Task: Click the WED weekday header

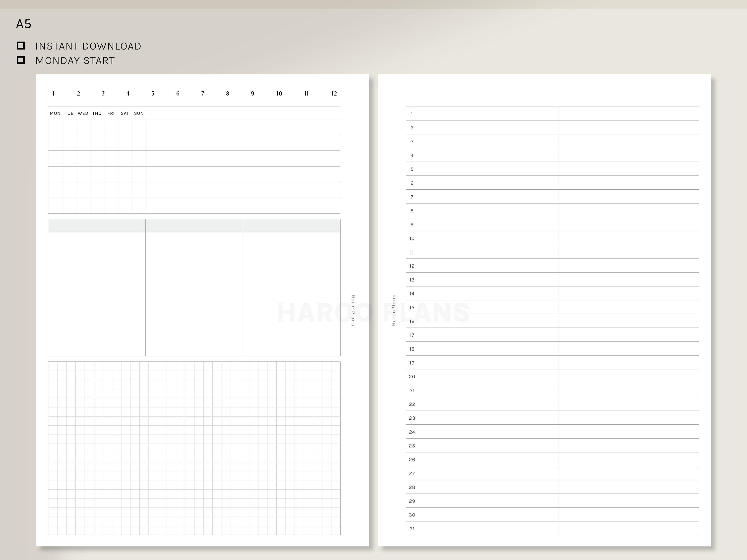Action: (x=83, y=113)
